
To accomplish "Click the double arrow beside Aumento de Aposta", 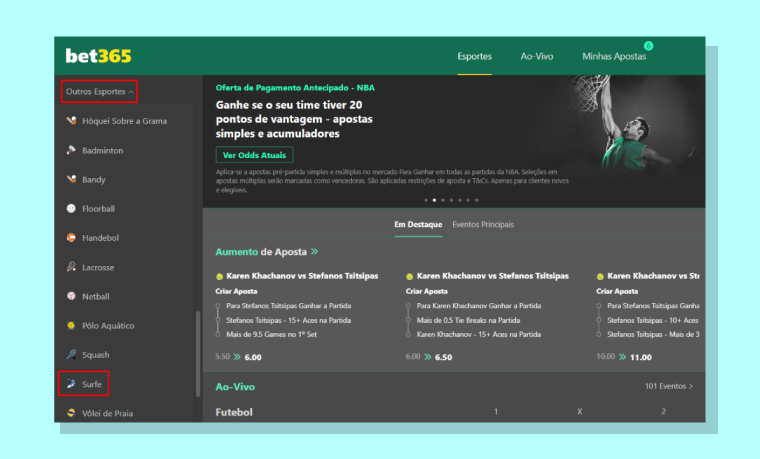I will [x=315, y=252].
